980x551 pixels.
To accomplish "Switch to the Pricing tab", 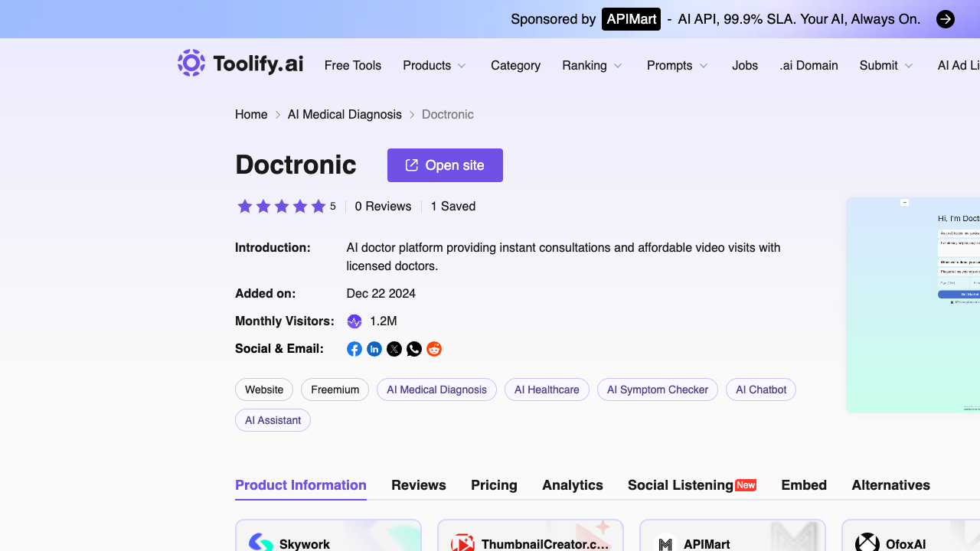I will pos(494,485).
